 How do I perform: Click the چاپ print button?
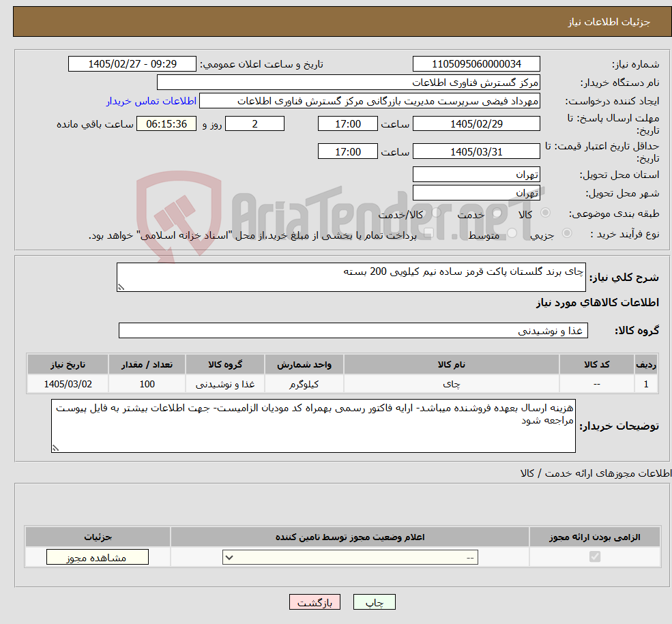point(374,602)
